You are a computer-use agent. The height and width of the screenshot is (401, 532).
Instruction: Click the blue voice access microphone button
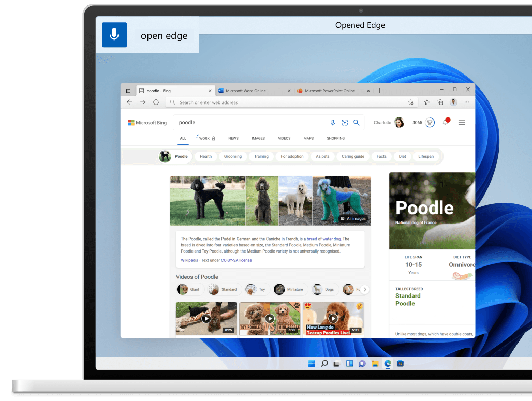tap(114, 35)
